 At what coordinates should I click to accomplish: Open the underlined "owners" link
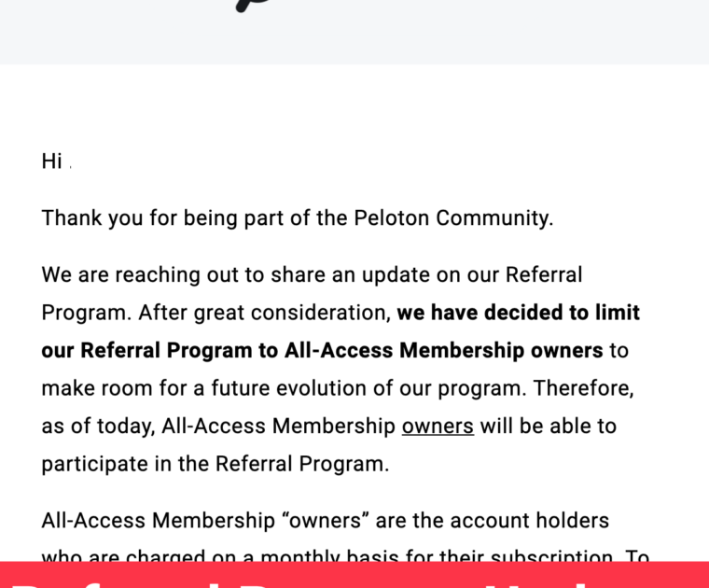coord(438,427)
